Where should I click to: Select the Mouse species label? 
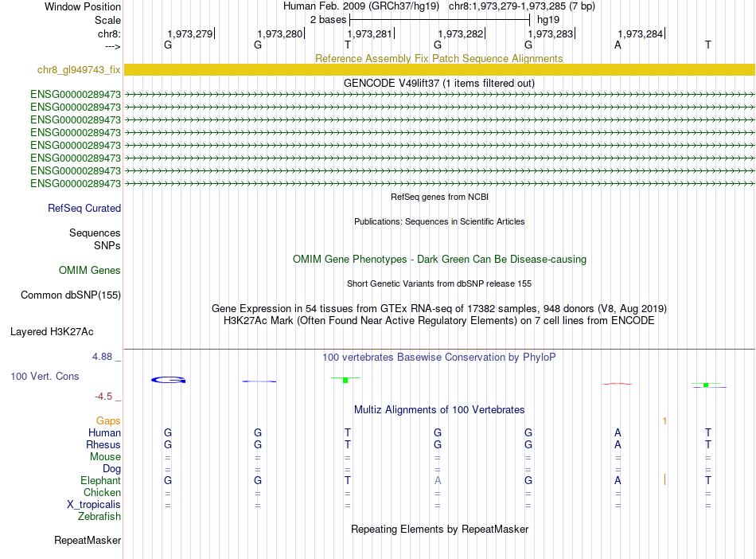coord(105,456)
